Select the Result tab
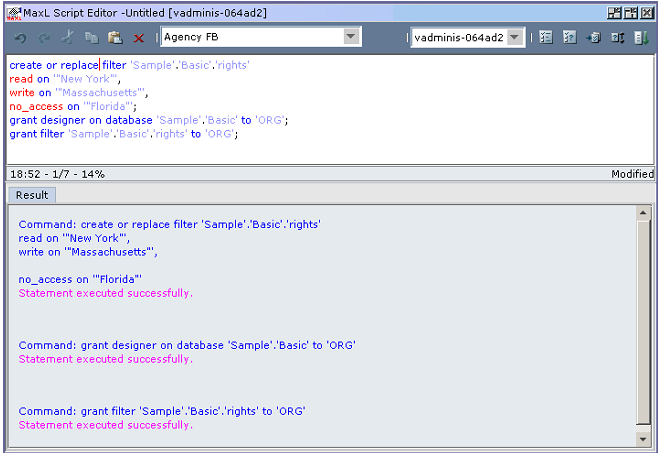The width and height of the screenshot is (658, 453). 32,195
